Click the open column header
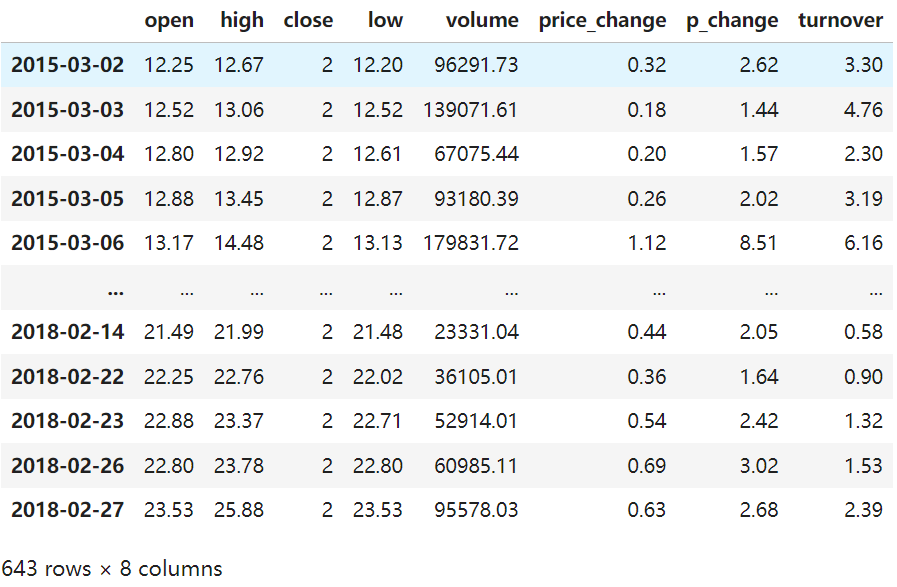Image resolution: width=897 pixels, height=587 pixels. tap(169, 20)
